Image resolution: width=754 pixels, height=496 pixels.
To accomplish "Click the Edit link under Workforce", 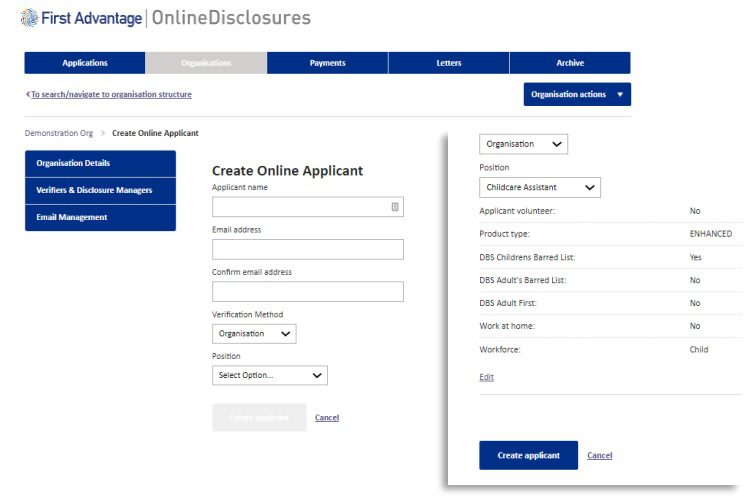I will coord(486,377).
